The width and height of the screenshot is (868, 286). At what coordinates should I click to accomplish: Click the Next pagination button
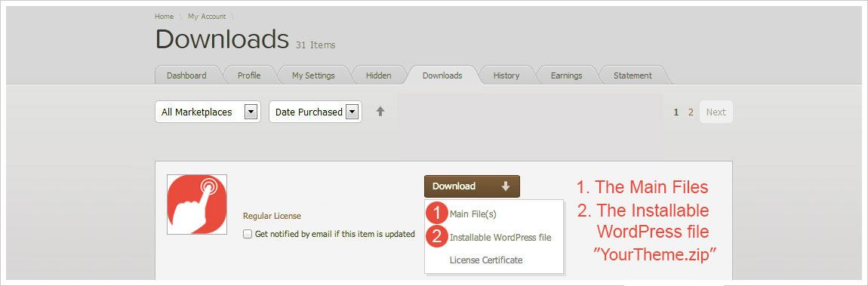[716, 112]
